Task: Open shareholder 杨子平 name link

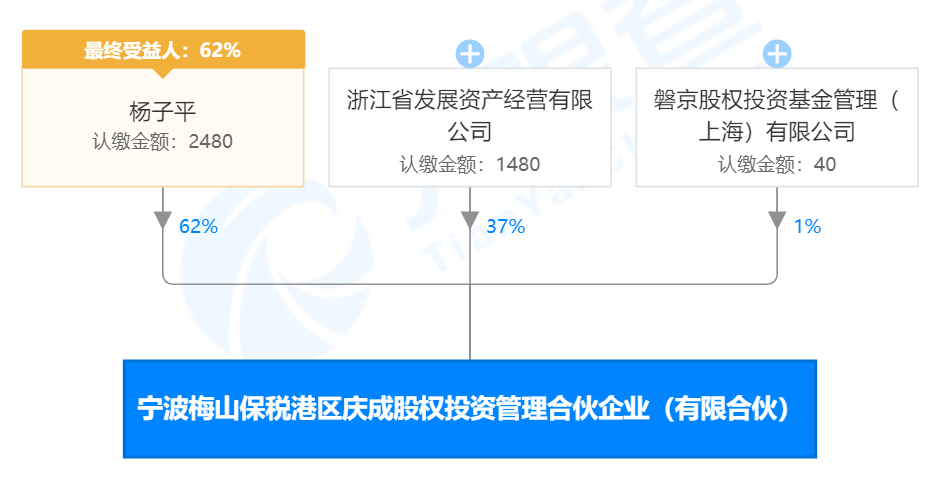Action: coord(162,110)
